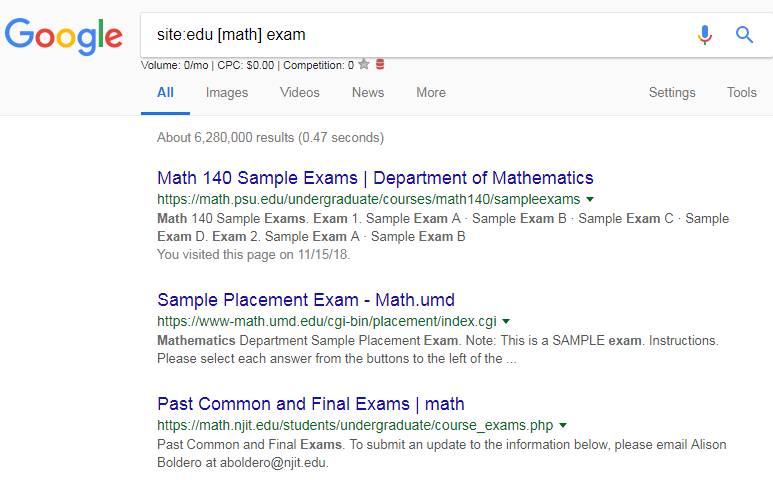Open the News tab
Viewport: 773px width, 480px height.
[x=368, y=93]
